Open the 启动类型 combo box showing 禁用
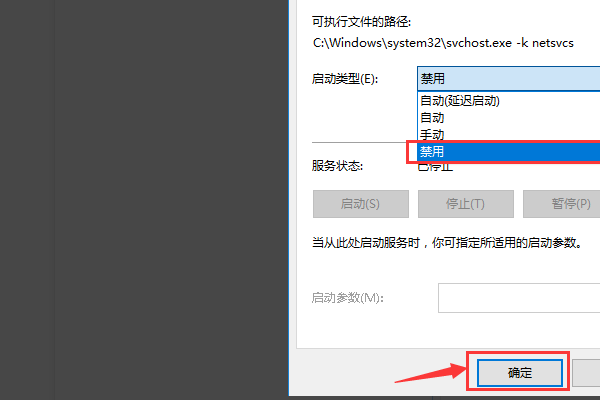 (509, 78)
